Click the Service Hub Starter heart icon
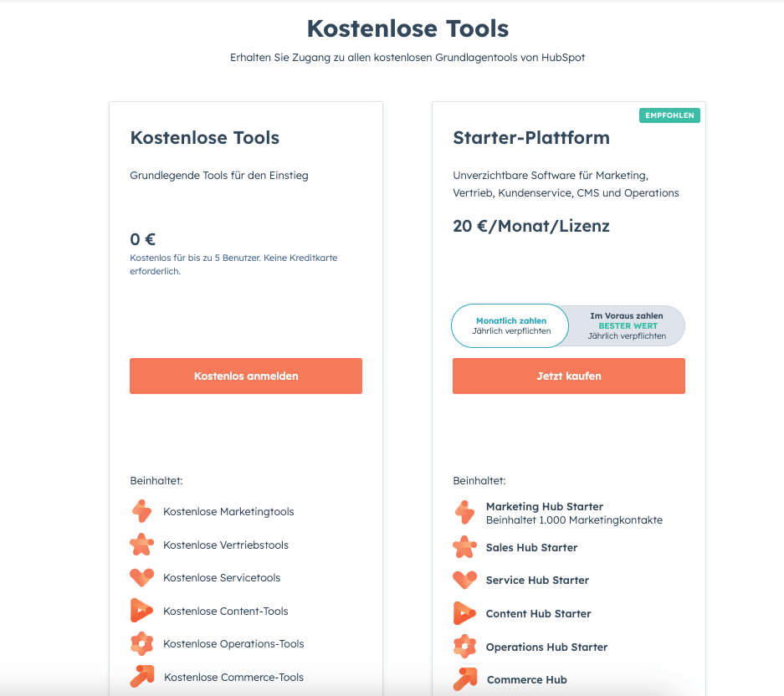 click(465, 580)
